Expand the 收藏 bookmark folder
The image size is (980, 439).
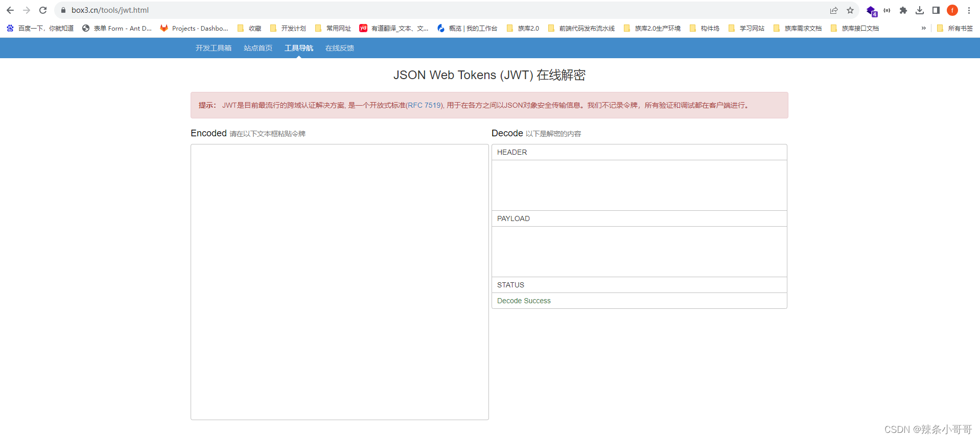coord(249,28)
